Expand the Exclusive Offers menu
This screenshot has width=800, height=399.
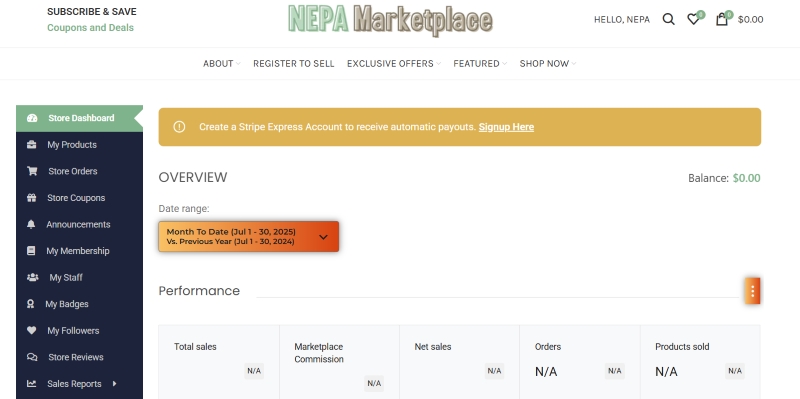click(394, 64)
